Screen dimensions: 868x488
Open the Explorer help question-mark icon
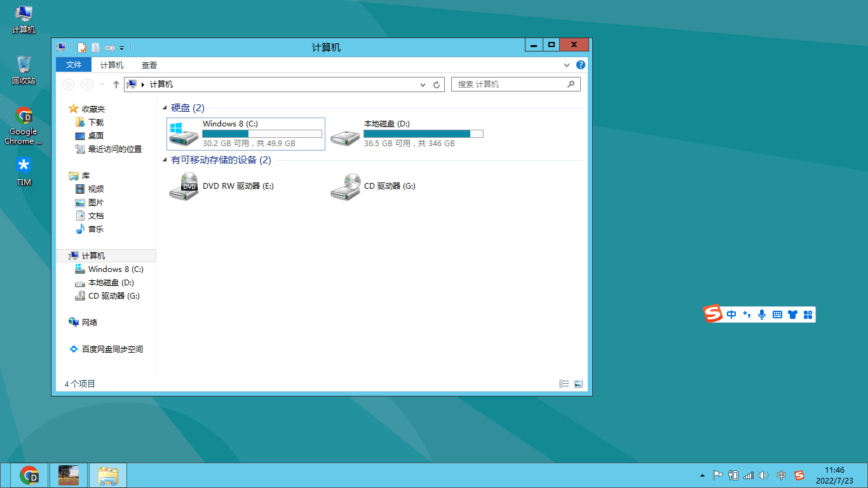click(x=580, y=65)
